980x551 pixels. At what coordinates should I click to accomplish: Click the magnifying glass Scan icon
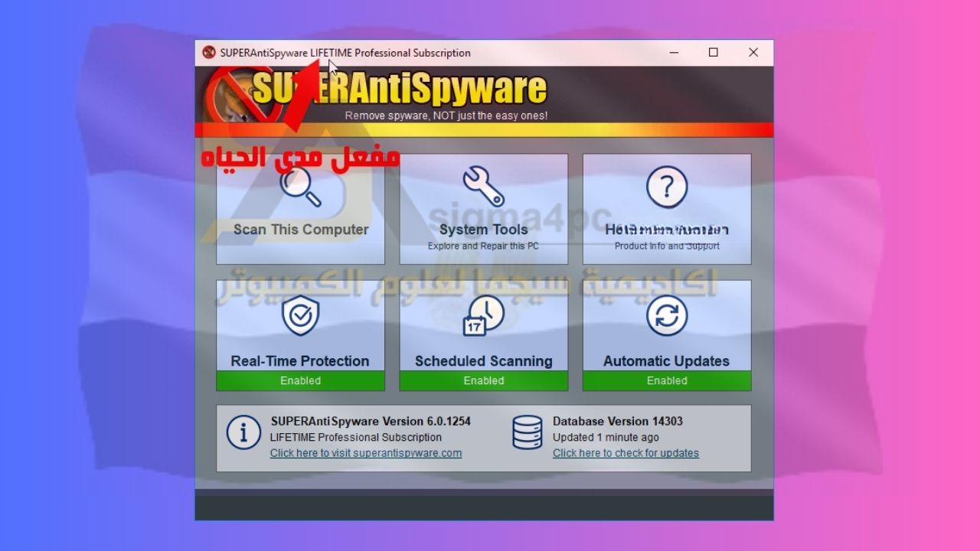[x=300, y=187]
